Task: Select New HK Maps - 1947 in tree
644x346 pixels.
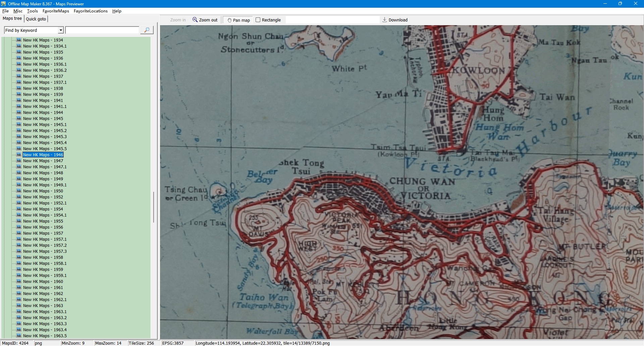Action: 43,161
